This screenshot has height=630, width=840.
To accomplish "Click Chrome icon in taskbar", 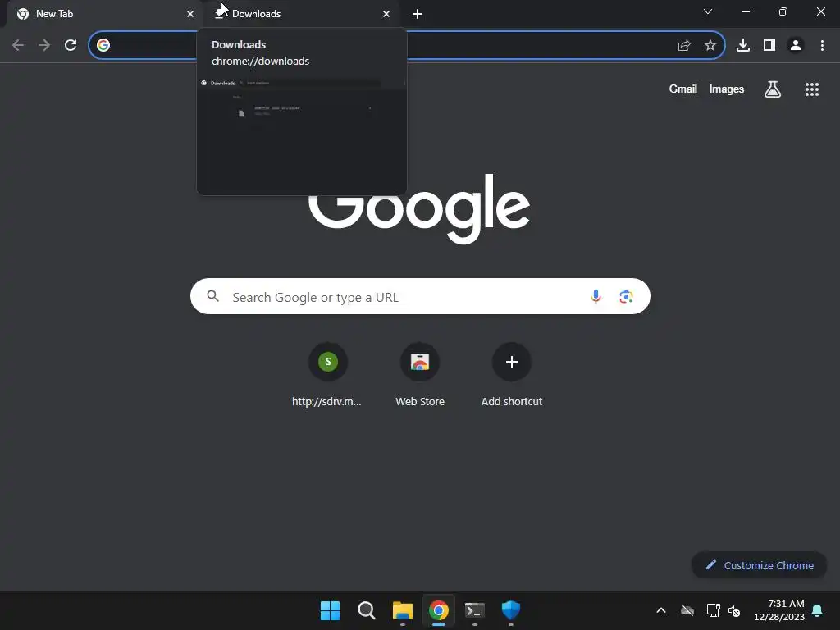I will (x=439, y=610).
